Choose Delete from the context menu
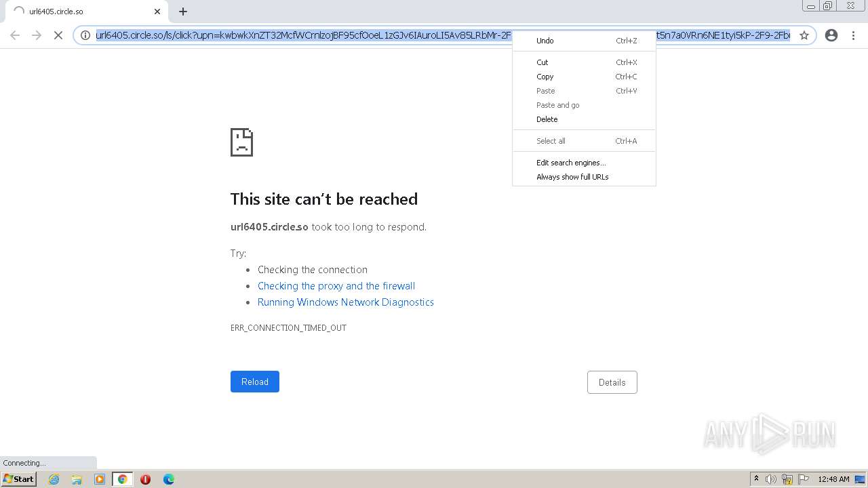The width and height of the screenshot is (868, 488). pyautogui.click(x=584, y=119)
